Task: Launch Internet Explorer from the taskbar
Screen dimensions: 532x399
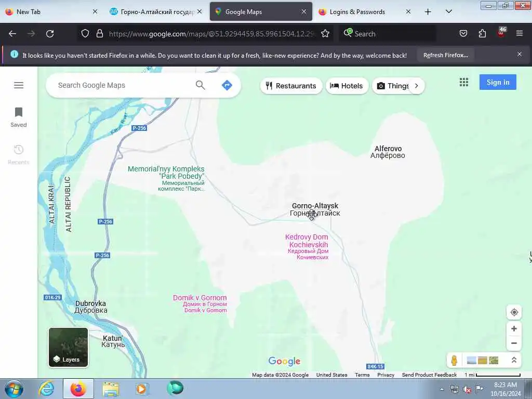Action: 46,389
